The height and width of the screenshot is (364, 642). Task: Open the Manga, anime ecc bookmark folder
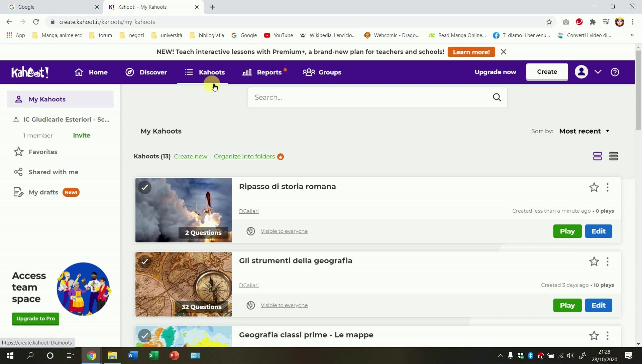click(x=57, y=35)
